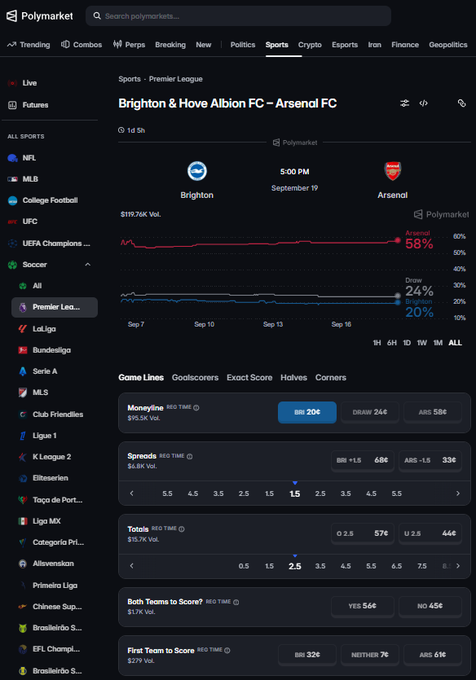Viewport: 476px width, 680px height.
Task: Go to next spread values arrow
Action: [x=458, y=493]
